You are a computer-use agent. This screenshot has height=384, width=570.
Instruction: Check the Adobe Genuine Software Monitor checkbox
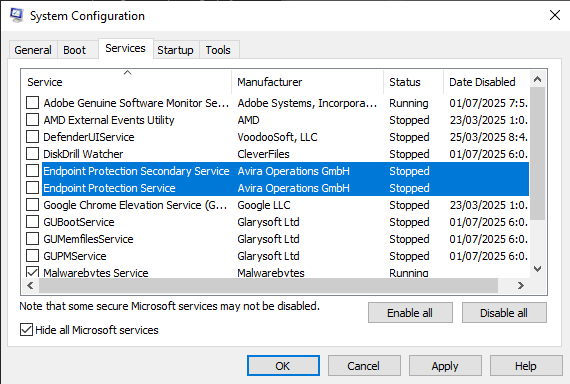point(32,103)
